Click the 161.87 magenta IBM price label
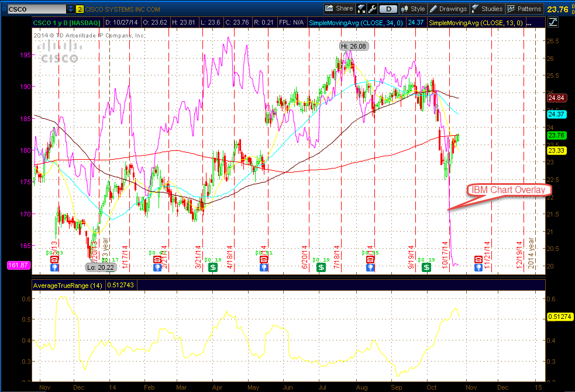575x392 pixels. 19,265
